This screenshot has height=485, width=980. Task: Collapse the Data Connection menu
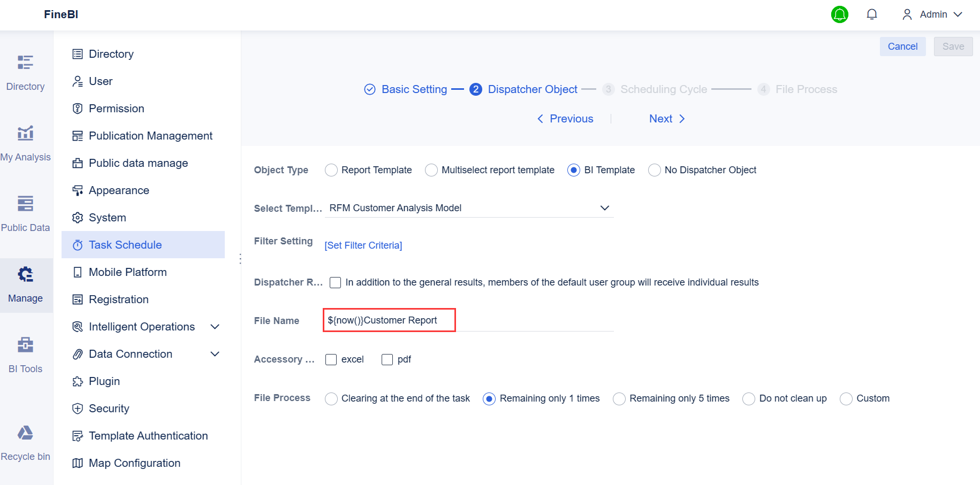pos(215,354)
